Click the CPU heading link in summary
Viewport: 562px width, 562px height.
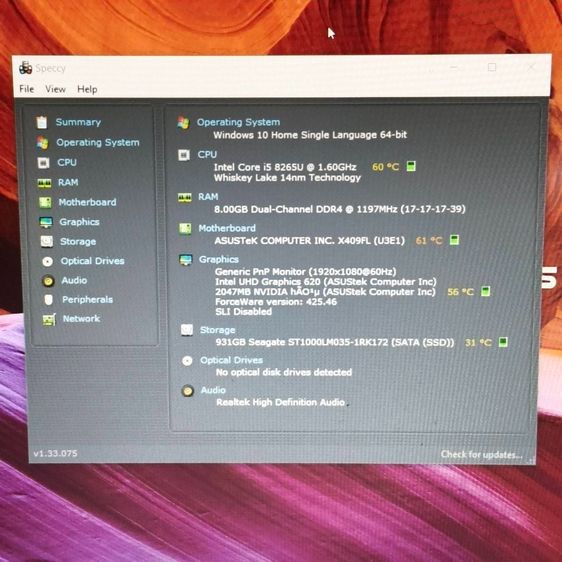coord(207,154)
